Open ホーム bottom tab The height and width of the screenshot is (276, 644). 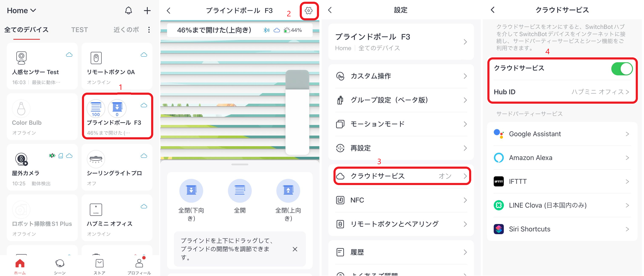20,267
